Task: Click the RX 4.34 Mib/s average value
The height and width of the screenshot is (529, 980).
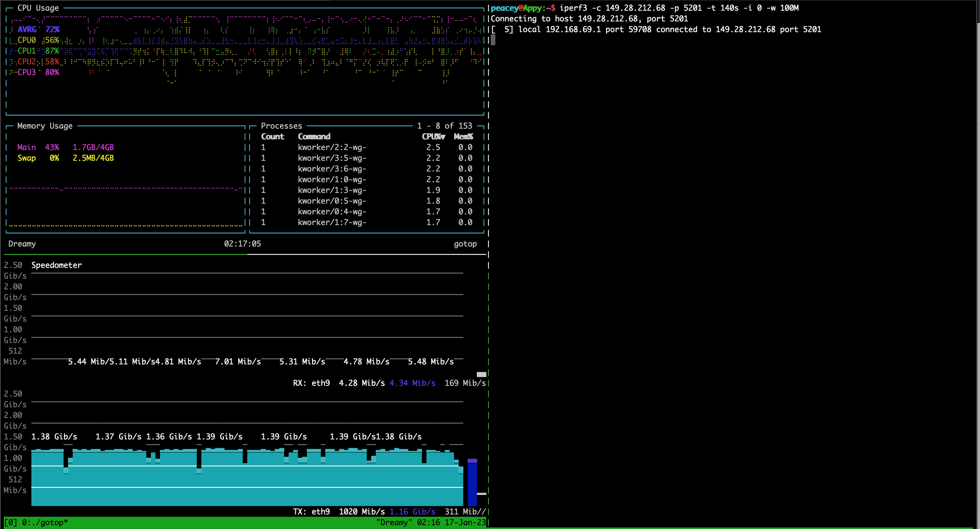Action: (412, 383)
